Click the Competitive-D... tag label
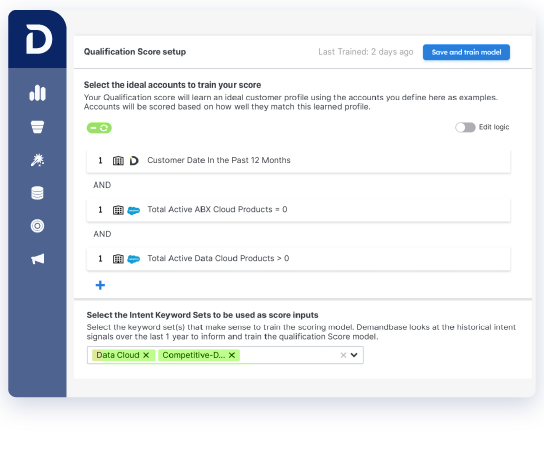This screenshot has width=544, height=451. click(x=194, y=355)
